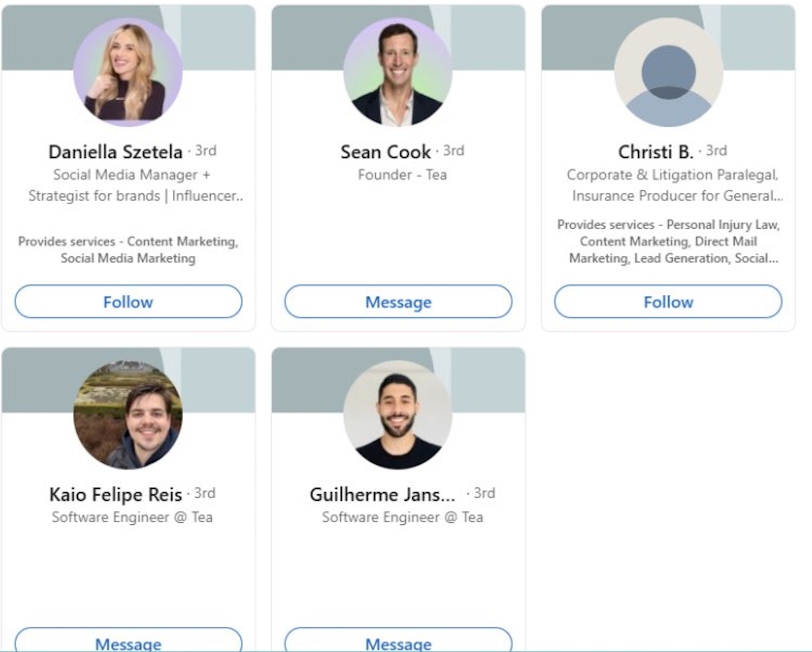
Task: Follow Daniella Szetela
Action: 128,302
